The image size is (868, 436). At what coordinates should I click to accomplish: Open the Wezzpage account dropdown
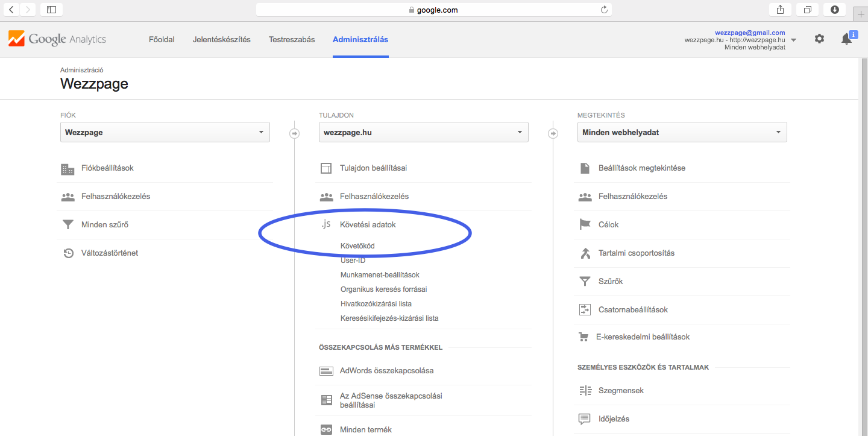(165, 132)
